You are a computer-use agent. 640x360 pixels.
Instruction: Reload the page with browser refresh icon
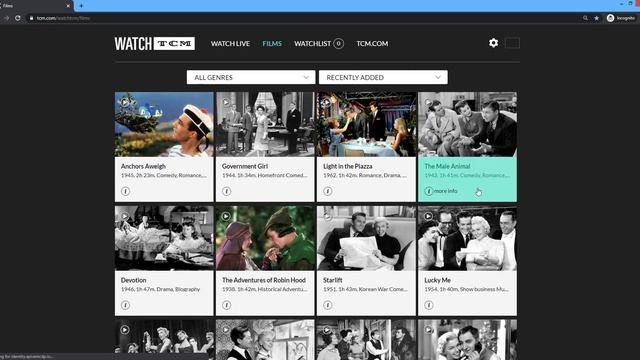(x=18, y=18)
